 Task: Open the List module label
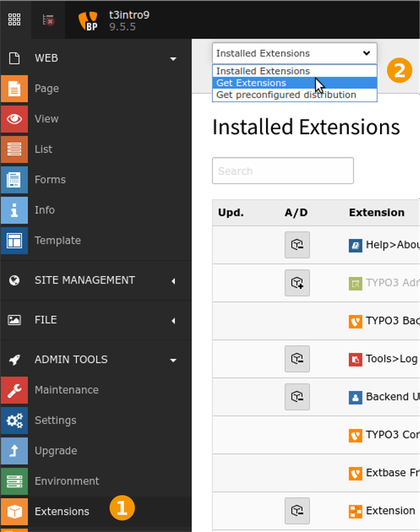44,149
